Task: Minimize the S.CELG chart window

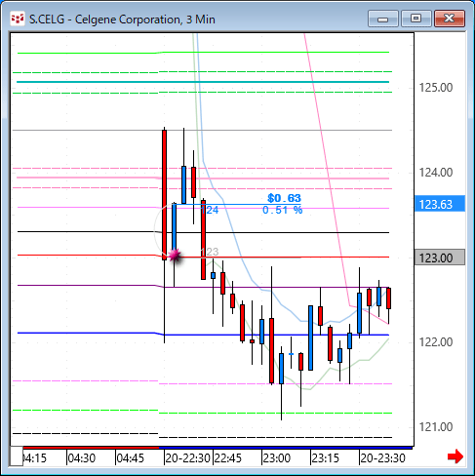Action: (x=382, y=19)
